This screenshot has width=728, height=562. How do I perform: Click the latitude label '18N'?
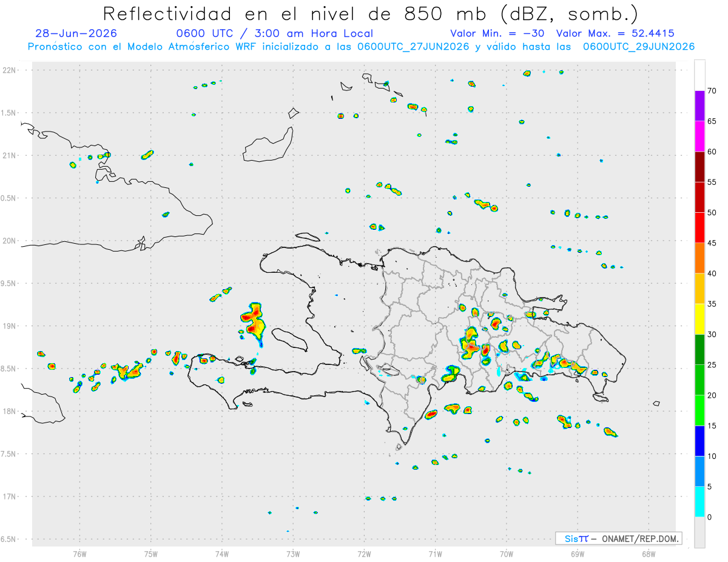(10, 411)
